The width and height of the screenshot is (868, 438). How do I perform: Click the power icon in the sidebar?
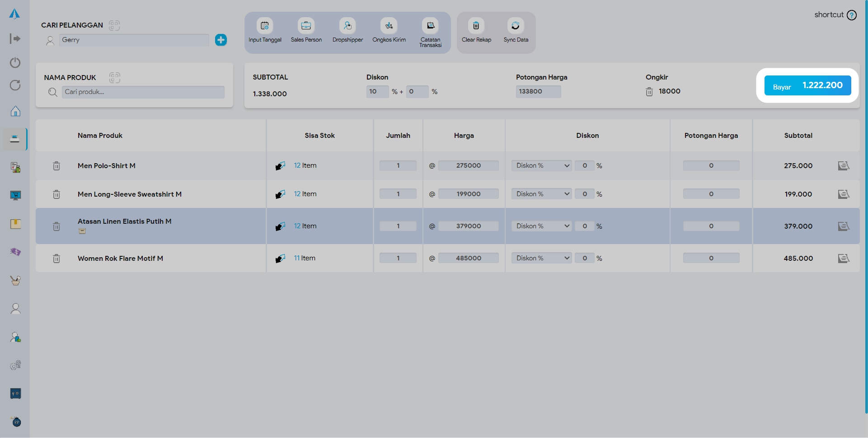[15, 62]
